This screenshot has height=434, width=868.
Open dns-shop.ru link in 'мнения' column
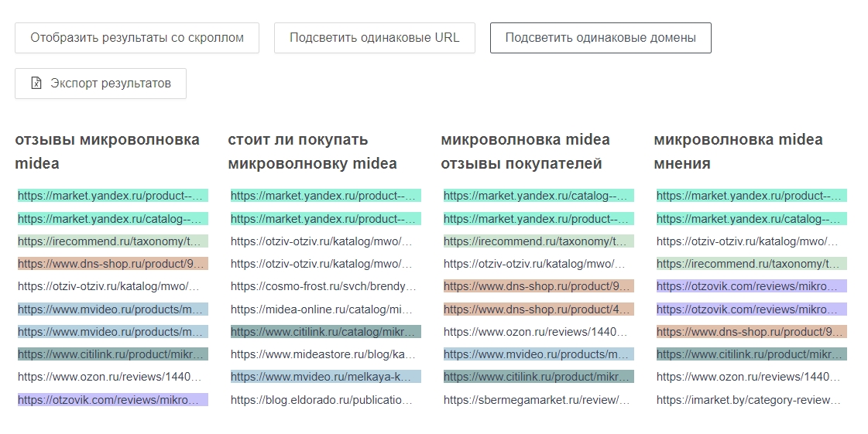752,332
